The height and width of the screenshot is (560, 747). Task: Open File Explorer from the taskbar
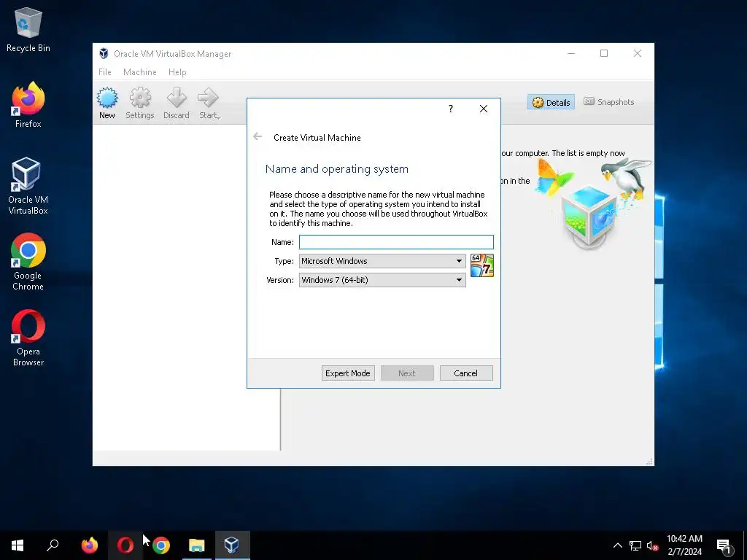point(197,545)
